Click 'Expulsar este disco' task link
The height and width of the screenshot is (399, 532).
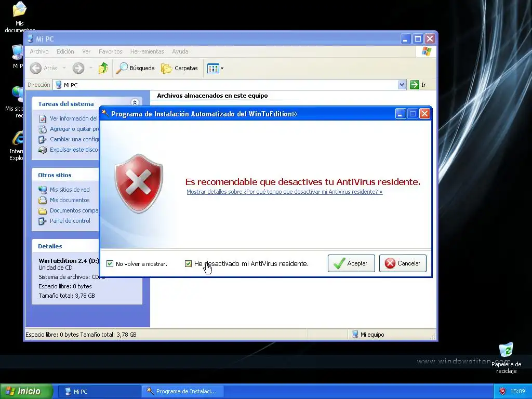(x=74, y=150)
